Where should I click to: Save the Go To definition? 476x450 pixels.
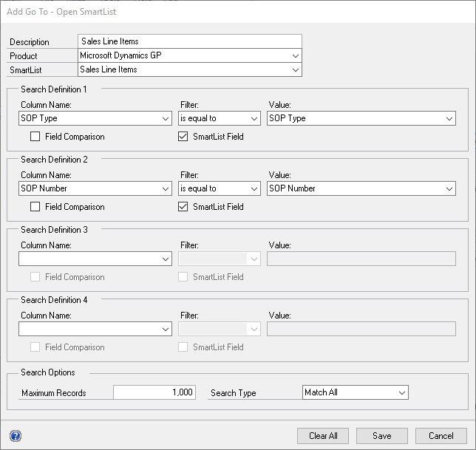(x=382, y=436)
